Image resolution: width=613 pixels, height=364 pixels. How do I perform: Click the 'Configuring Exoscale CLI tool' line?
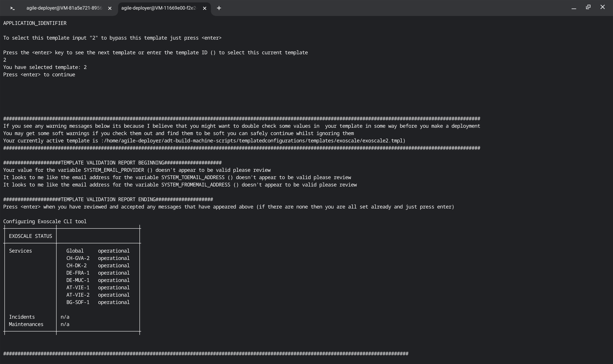pyautogui.click(x=45, y=222)
